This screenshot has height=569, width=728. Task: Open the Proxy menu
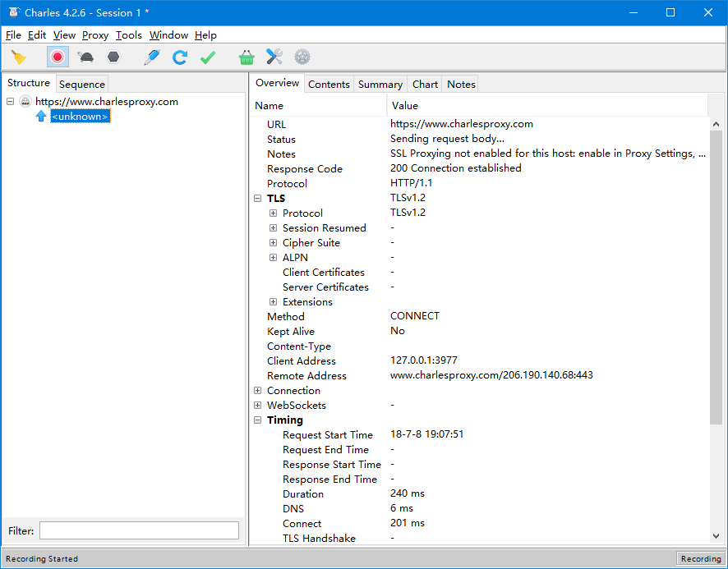[x=95, y=35]
